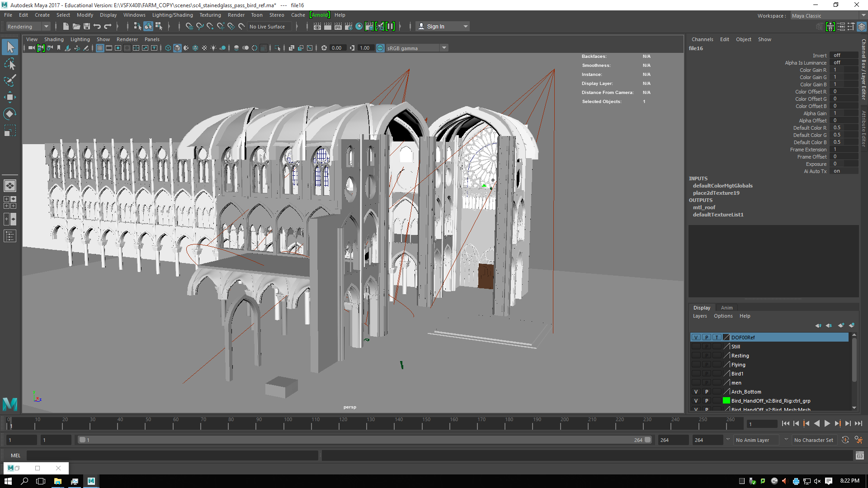The width and height of the screenshot is (868, 488).
Task: Choose the Rotate tool in toolbox
Action: point(10,114)
